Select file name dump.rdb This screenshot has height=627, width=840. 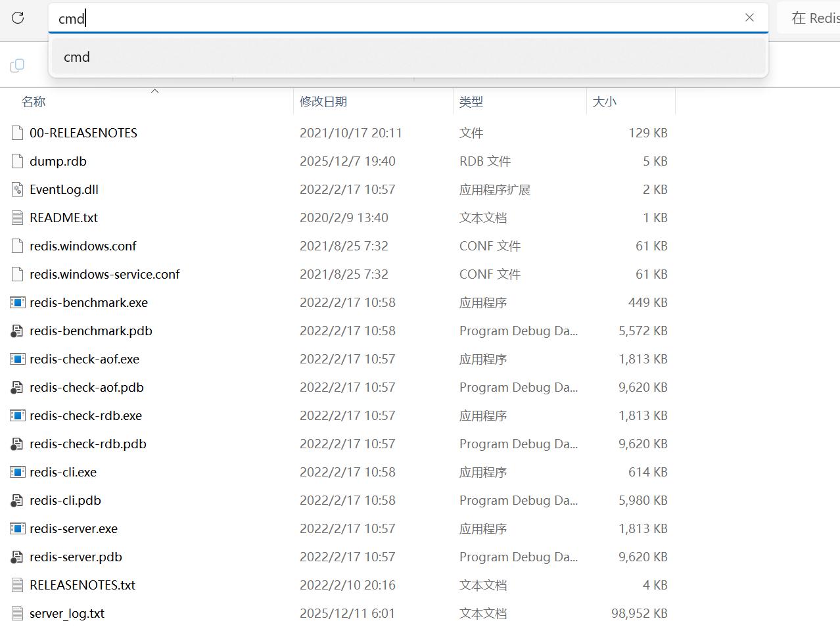coord(58,161)
